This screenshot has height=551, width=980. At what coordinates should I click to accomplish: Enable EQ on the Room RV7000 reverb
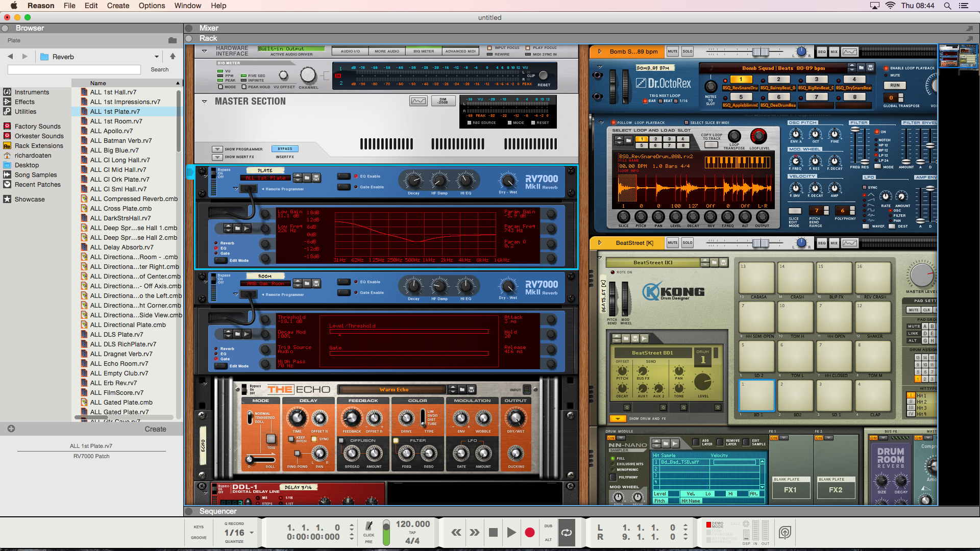(344, 282)
